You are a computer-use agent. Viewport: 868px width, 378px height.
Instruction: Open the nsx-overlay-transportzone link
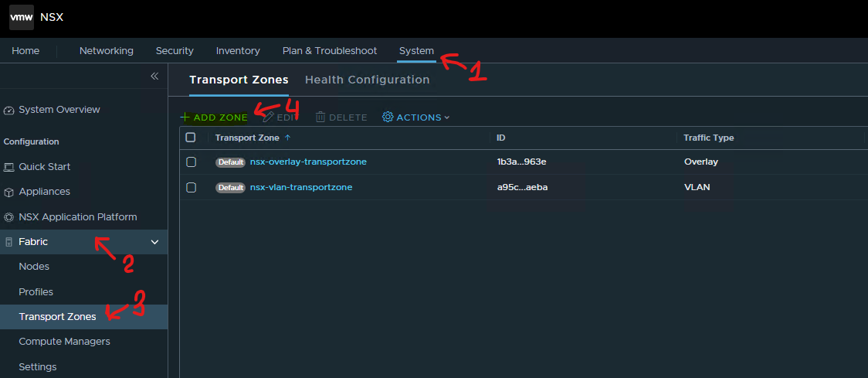[308, 162]
